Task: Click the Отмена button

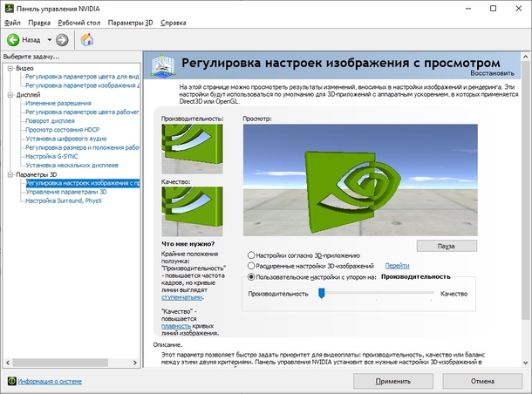Action: 482,381
